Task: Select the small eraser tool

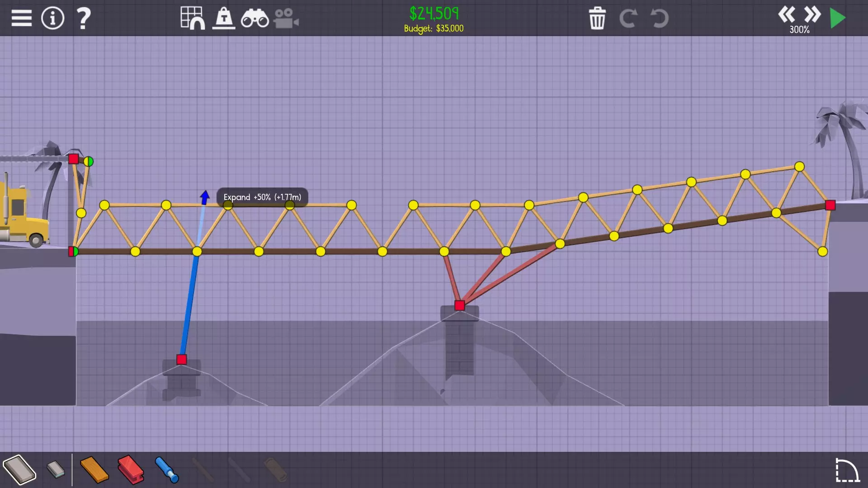Action: tap(56, 469)
